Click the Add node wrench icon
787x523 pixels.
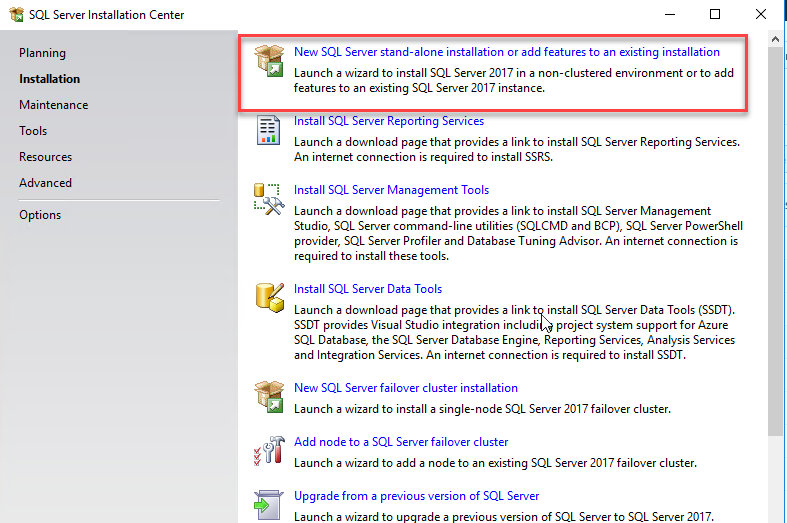269,450
